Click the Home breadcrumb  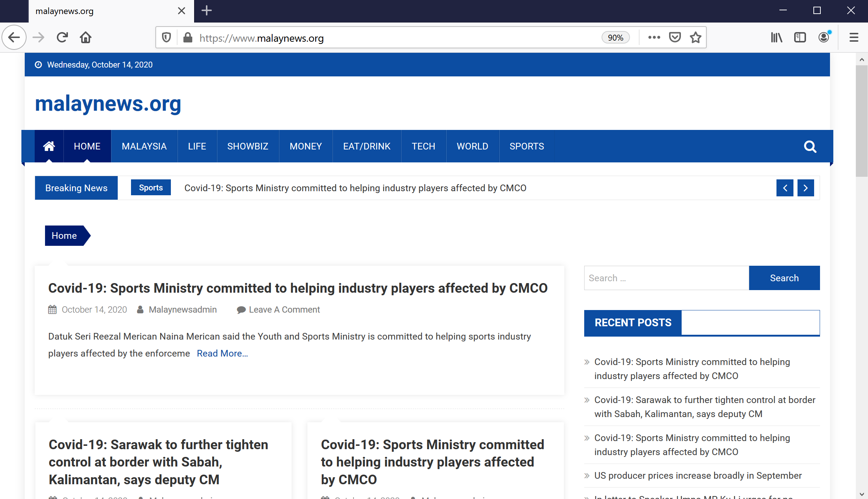click(x=64, y=235)
